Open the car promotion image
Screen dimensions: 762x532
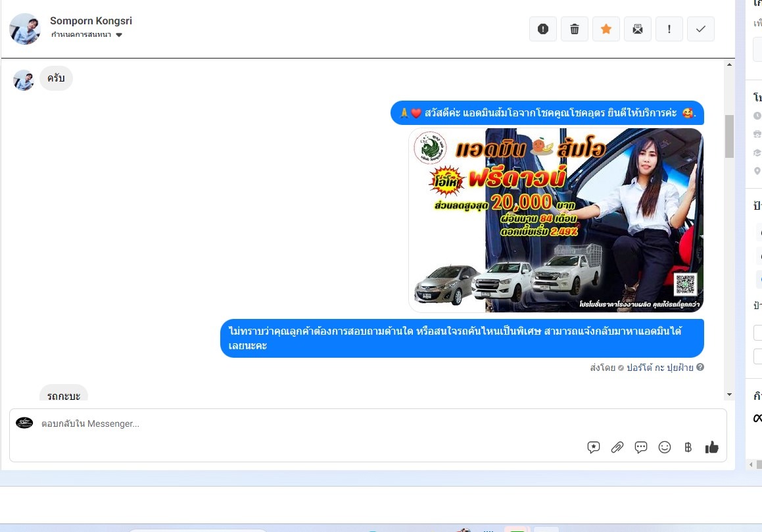(x=556, y=220)
